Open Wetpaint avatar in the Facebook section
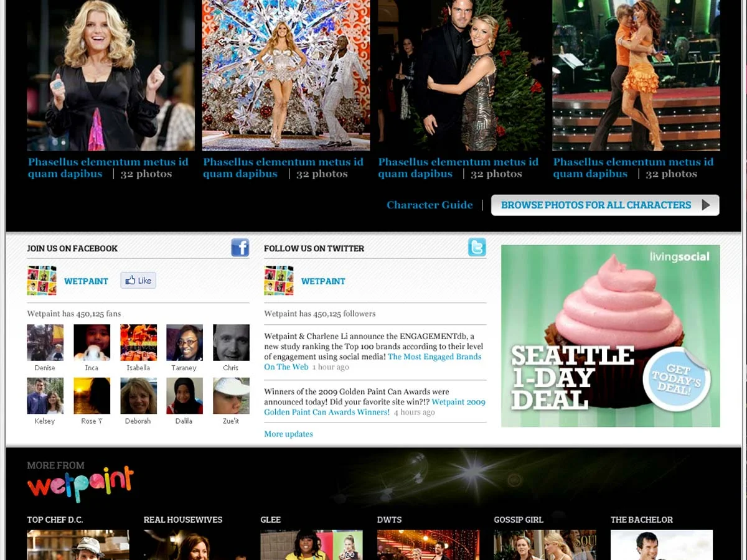This screenshot has height=560, width=747. [x=42, y=281]
